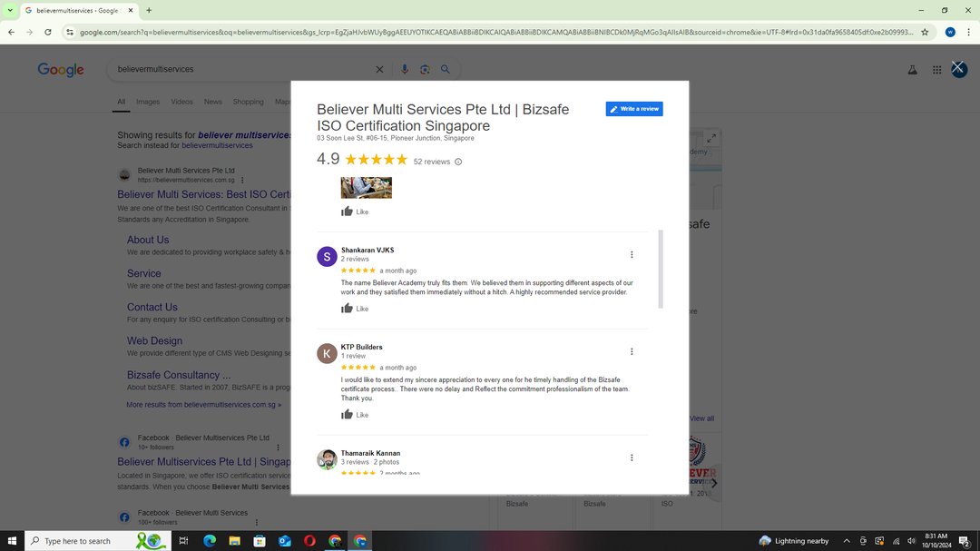Click the taskbar search box

point(98,541)
